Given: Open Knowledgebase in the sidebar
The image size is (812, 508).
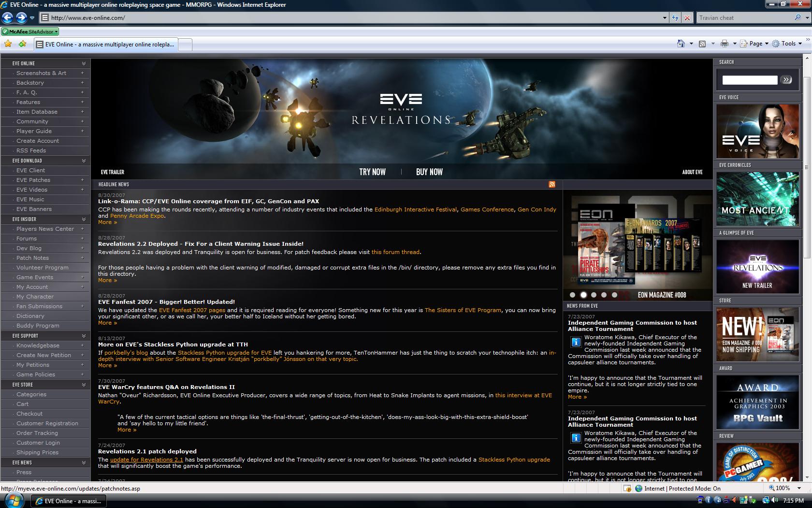Looking at the screenshot, I should tap(38, 345).
